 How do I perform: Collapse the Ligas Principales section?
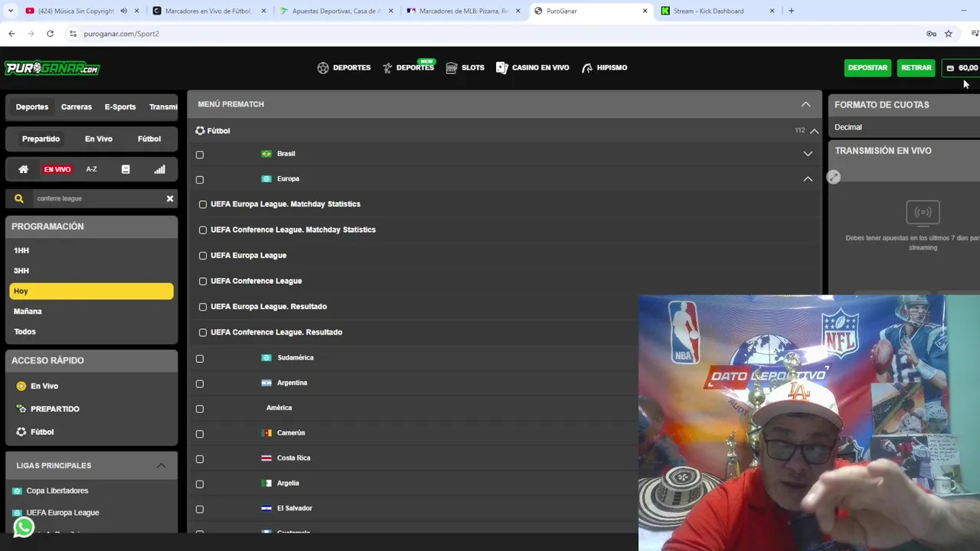[x=161, y=465]
